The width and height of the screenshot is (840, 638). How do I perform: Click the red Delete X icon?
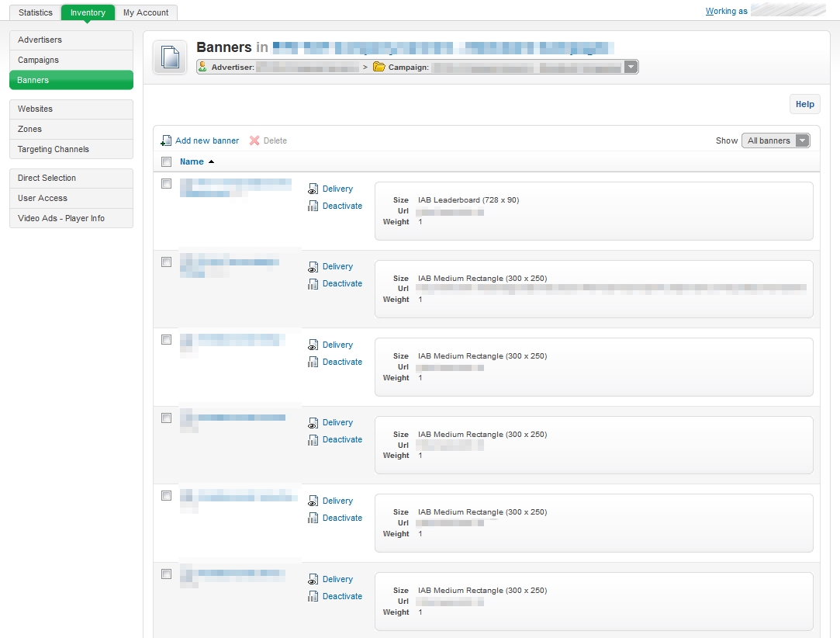(254, 141)
